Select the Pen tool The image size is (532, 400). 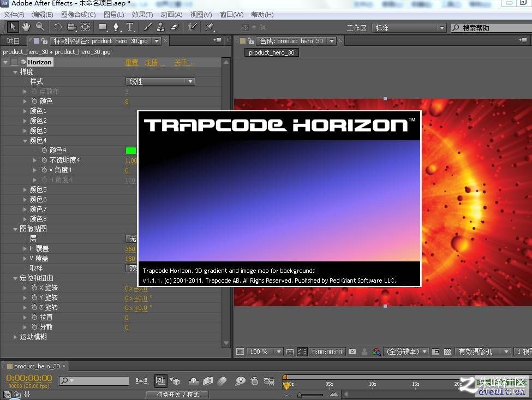(x=116, y=27)
